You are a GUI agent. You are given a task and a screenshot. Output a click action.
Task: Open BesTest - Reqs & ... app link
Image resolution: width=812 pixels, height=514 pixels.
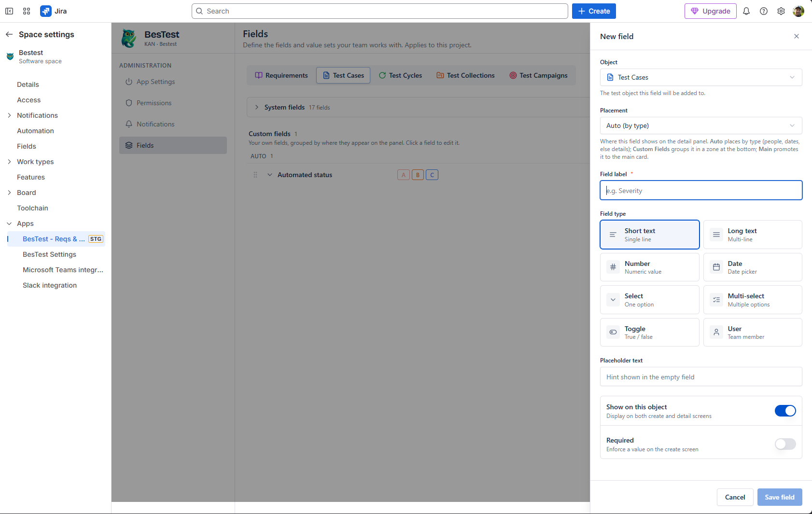click(x=56, y=239)
